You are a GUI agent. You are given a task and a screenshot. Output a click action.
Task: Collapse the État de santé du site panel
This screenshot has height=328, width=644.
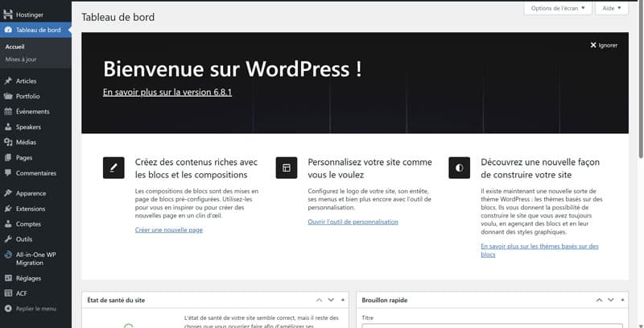click(343, 300)
